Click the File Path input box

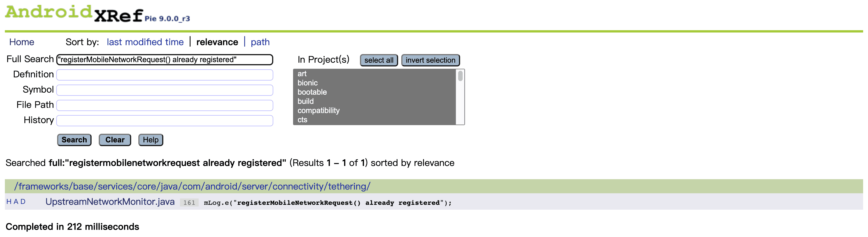[x=164, y=105]
